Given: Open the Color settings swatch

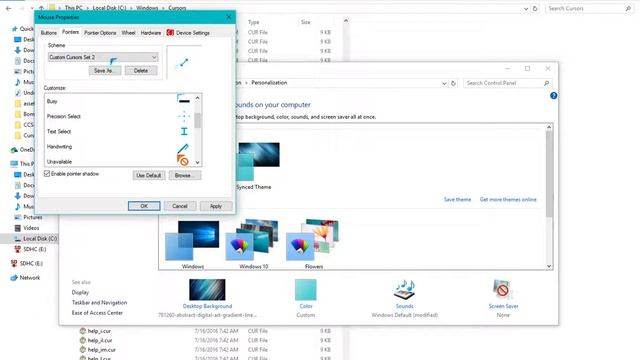Looking at the screenshot, I should pos(306,290).
